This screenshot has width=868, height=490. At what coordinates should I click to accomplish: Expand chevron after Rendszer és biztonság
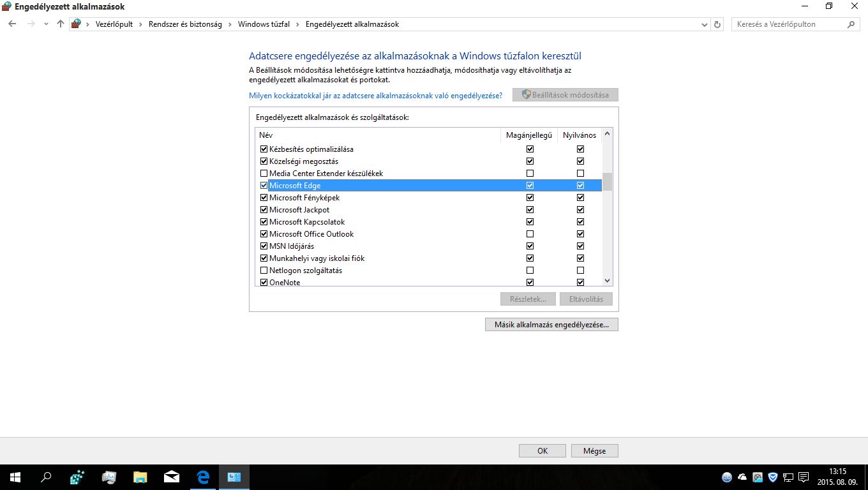[x=230, y=24]
